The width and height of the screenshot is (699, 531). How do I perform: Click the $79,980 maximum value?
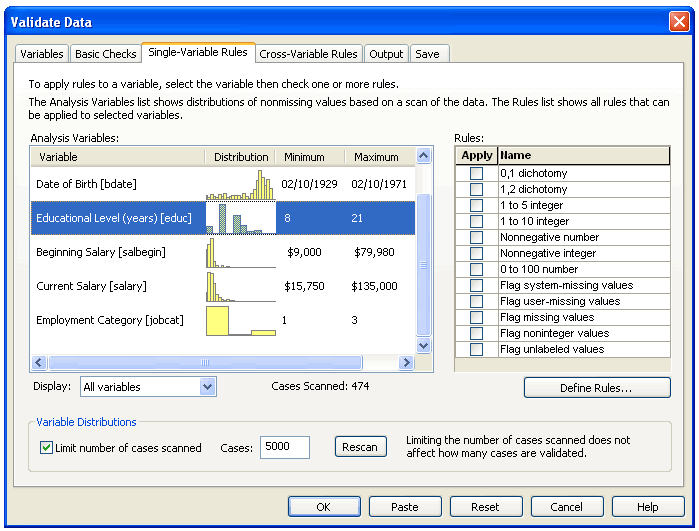click(374, 252)
